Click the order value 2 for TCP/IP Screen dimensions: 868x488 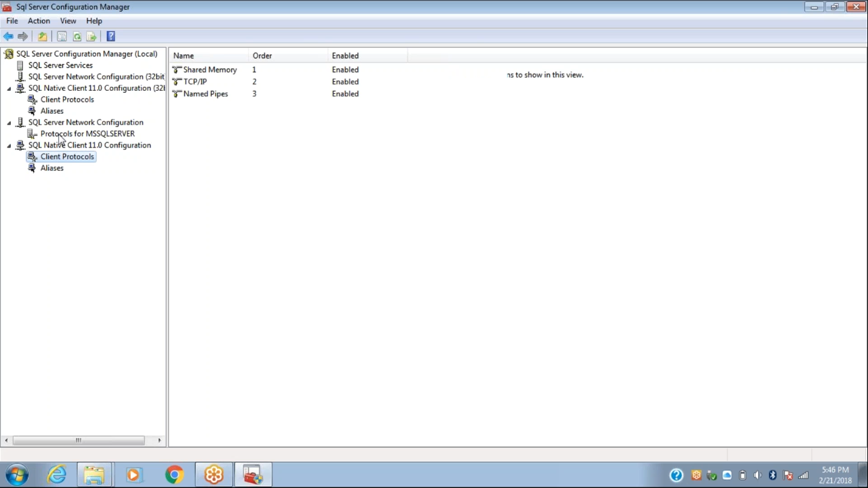click(254, 82)
